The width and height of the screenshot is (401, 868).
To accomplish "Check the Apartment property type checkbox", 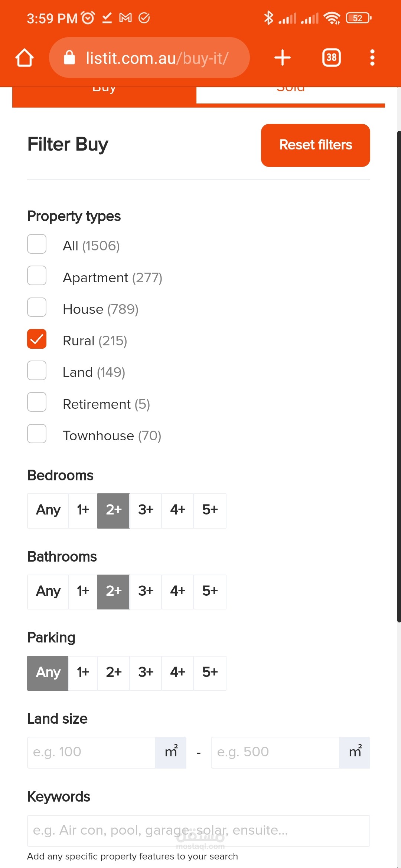I will [37, 276].
